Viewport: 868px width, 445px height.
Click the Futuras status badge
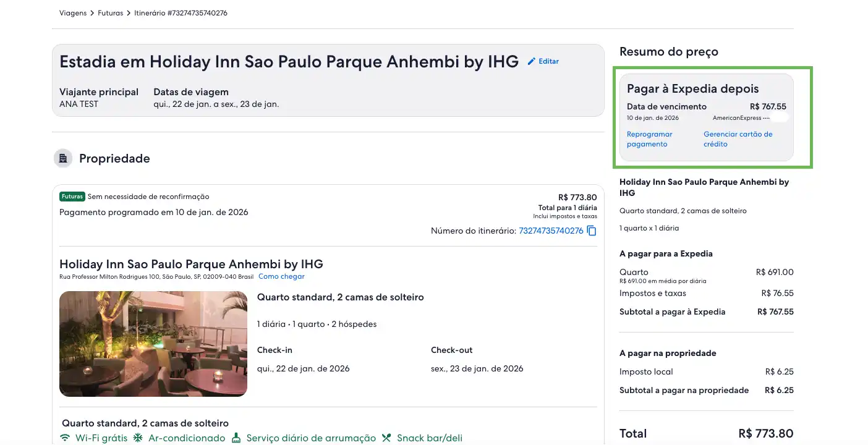(x=72, y=196)
